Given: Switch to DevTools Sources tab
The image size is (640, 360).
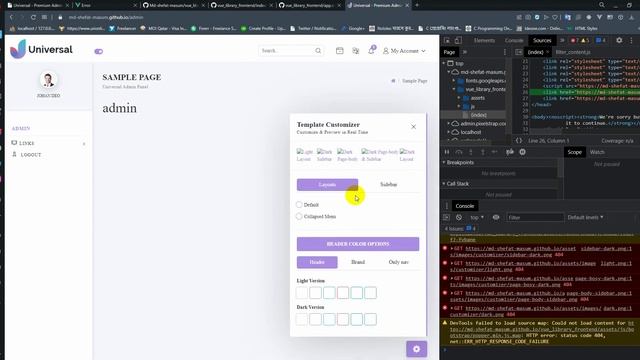Looking at the screenshot, I should 542,40.
